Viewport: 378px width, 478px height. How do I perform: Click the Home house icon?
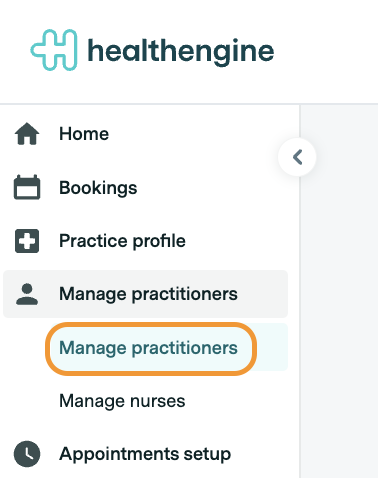[27, 134]
